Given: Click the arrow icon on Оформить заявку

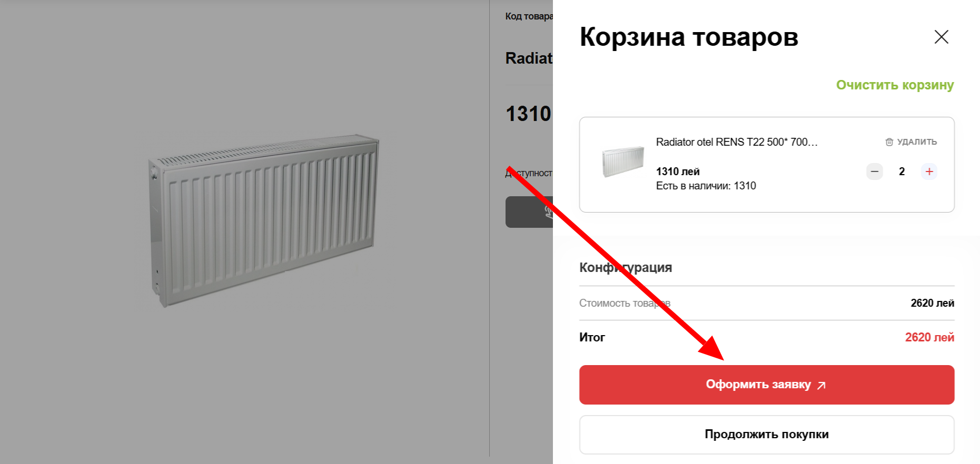Looking at the screenshot, I should click(x=821, y=386).
